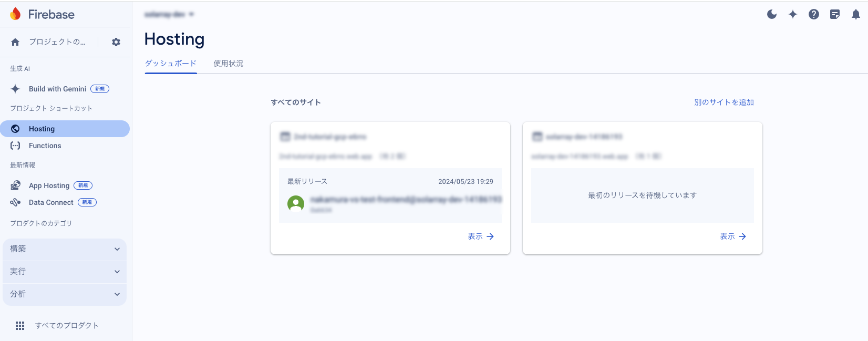
Task: Open project settings gear icon
Action: (x=116, y=42)
